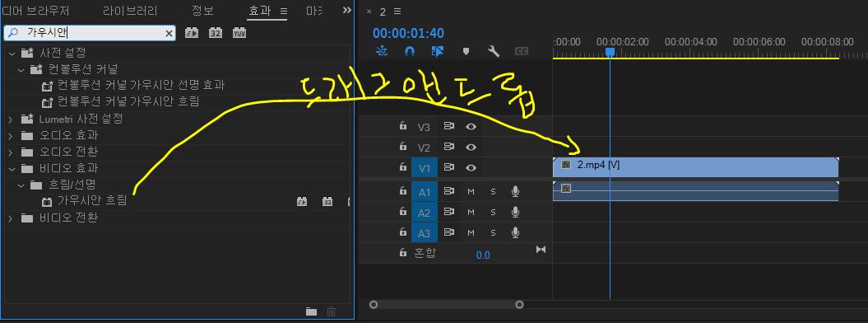Solo audio track A2
868x323 pixels.
pos(493,213)
